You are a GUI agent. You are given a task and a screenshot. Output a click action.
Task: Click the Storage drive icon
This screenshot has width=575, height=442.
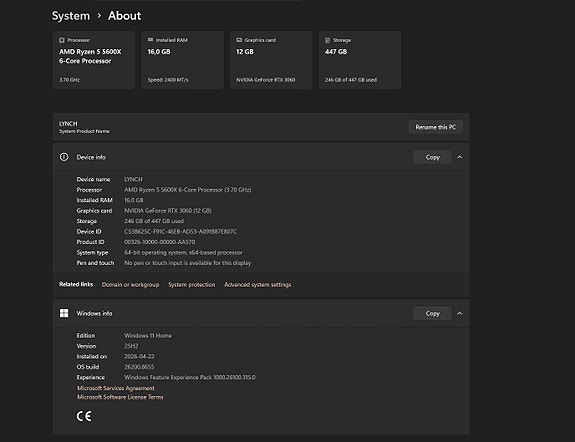click(x=327, y=40)
